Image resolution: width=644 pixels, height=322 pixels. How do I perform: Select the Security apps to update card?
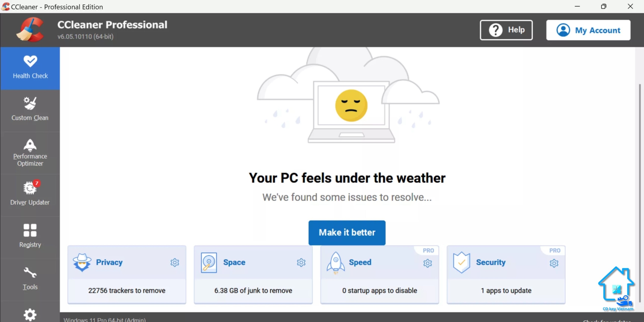pyautogui.click(x=506, y=290)
